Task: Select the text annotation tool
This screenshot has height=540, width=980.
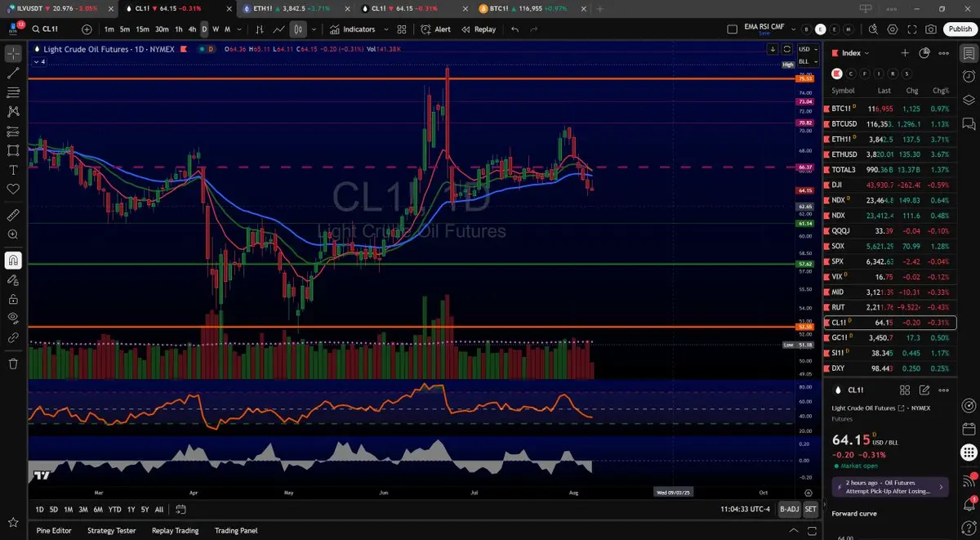Action: 13,170
